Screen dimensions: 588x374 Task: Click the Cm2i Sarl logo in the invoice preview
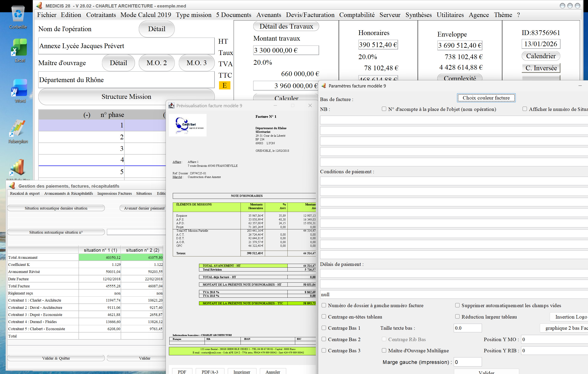(188, 125)
